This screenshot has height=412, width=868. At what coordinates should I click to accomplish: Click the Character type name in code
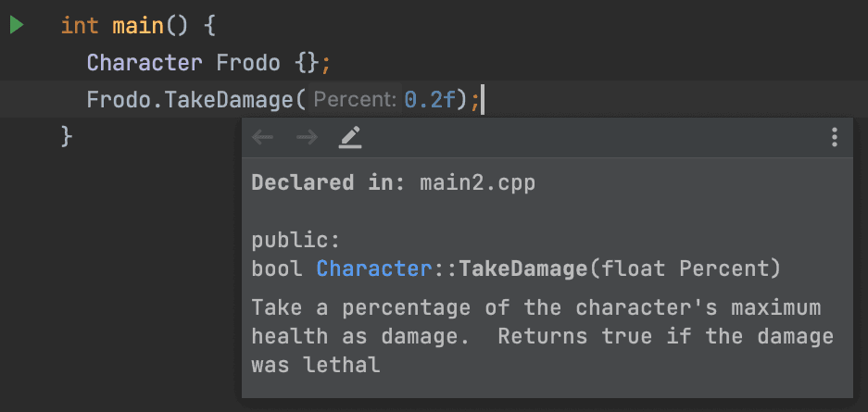point(144,62)
